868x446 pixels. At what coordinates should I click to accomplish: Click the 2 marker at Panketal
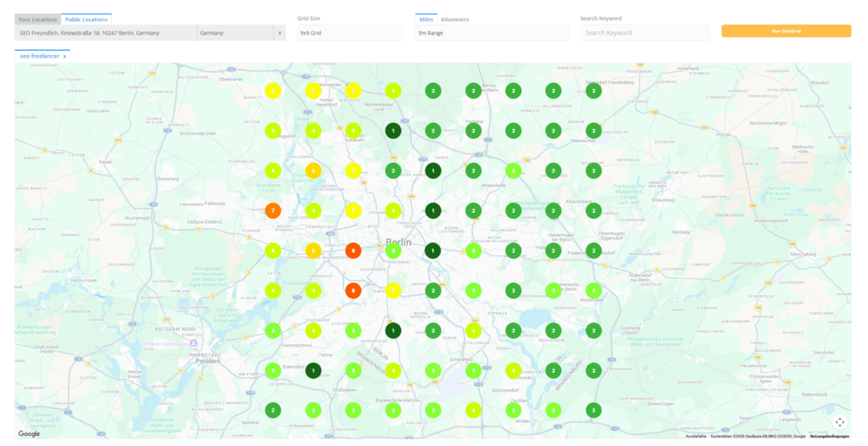[x=473, y=131]
